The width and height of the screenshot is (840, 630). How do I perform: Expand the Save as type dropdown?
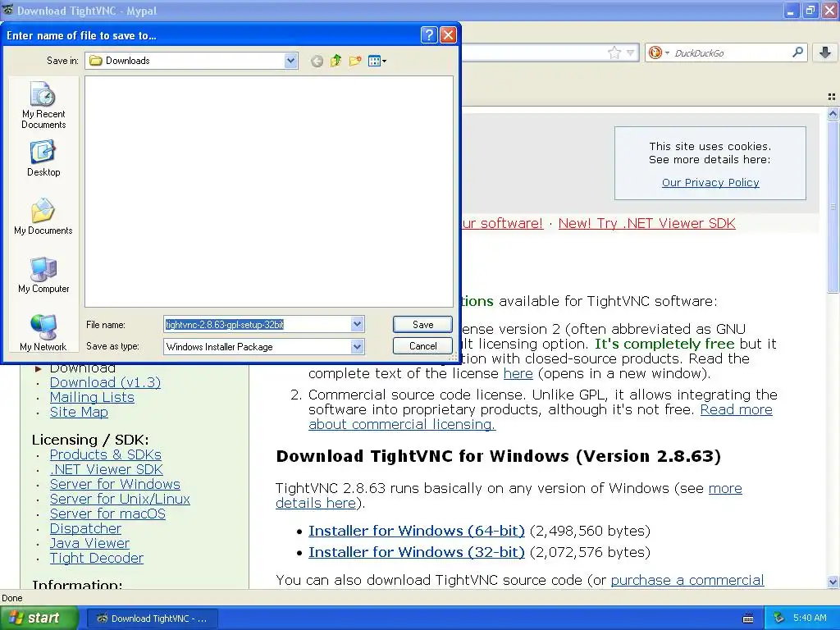358,347
